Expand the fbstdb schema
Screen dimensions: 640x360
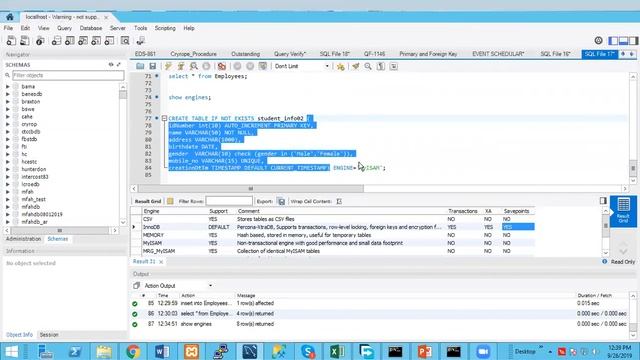point(8,139)
